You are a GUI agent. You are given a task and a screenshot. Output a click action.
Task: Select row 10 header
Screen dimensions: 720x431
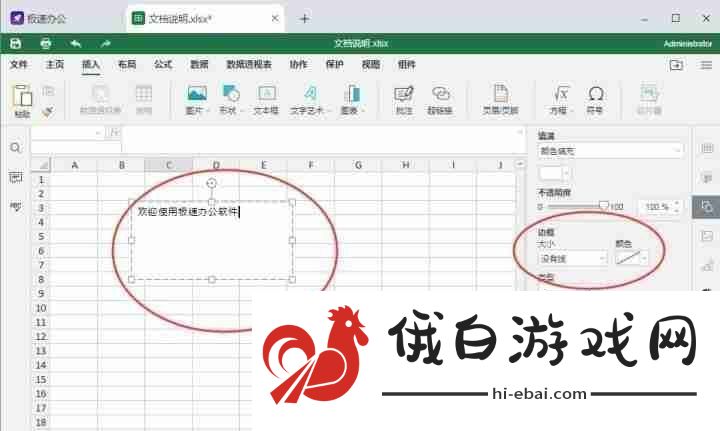(x=41, y=308)
